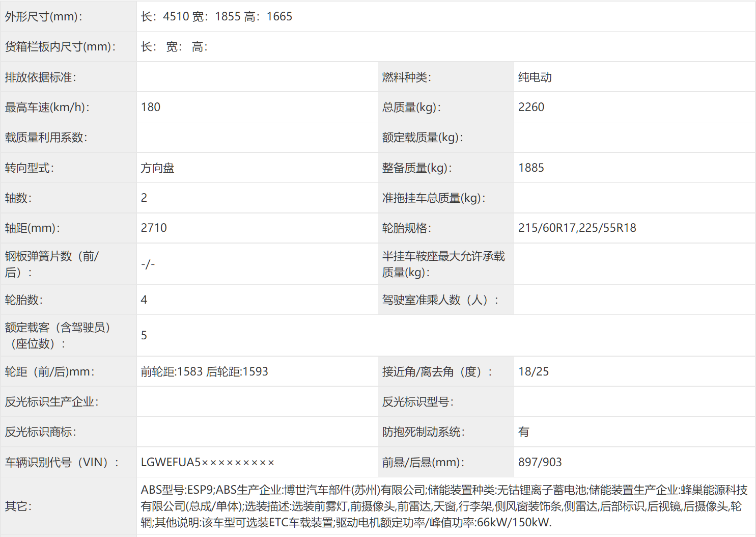756x537 pixels.
Task: Select the fuel type value 纯电动
Action: 535,77
